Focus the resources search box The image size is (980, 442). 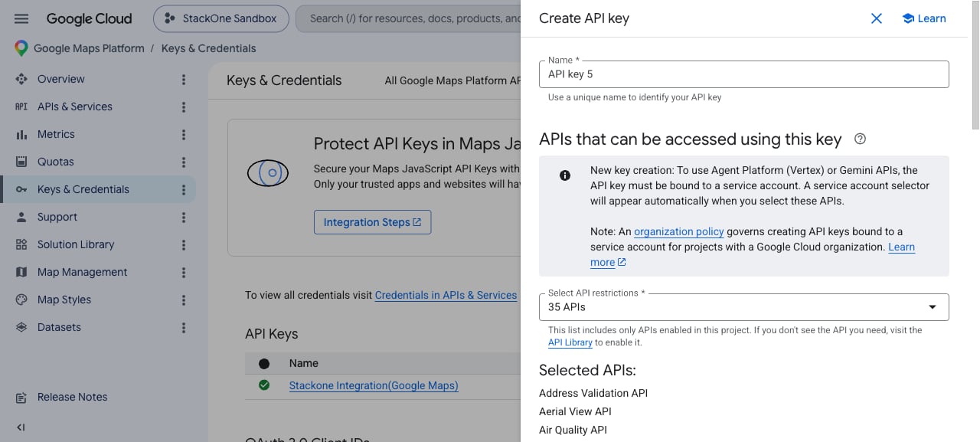(x=407, y=18)
